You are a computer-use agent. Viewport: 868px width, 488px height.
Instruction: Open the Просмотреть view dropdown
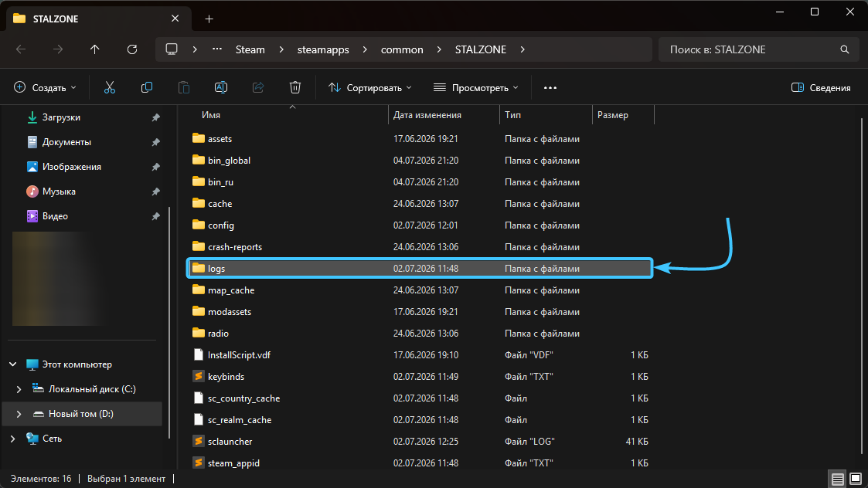476,87
